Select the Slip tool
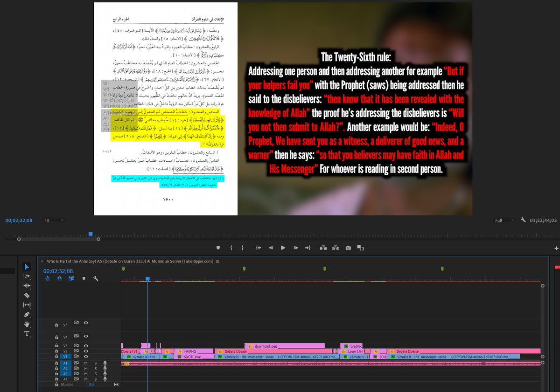This screenshot has width=560, height=392. click(27, 305)
